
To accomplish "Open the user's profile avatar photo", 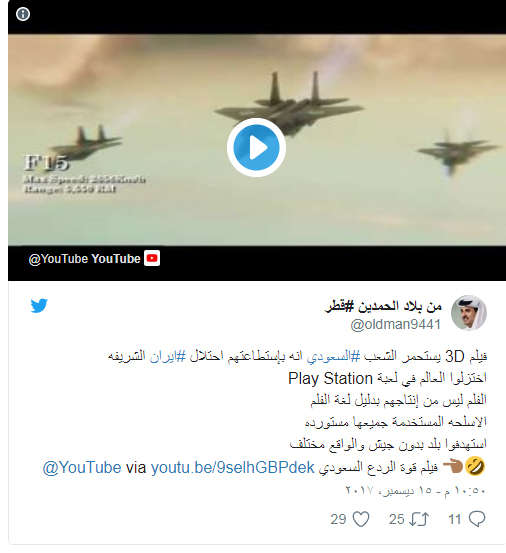I will [469, 313].
